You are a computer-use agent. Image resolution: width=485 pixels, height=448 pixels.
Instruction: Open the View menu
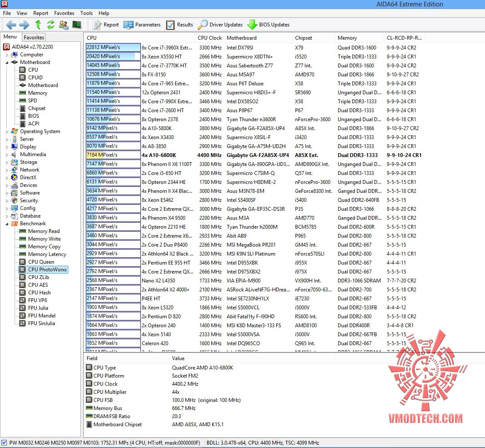[x=22, y=13]
